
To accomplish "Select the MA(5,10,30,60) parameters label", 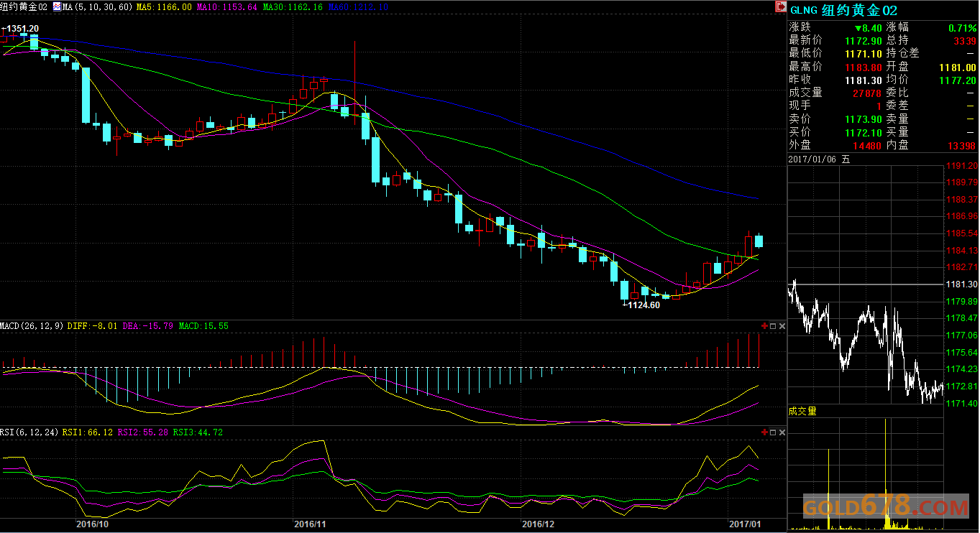I will click(x=97, y=6).
